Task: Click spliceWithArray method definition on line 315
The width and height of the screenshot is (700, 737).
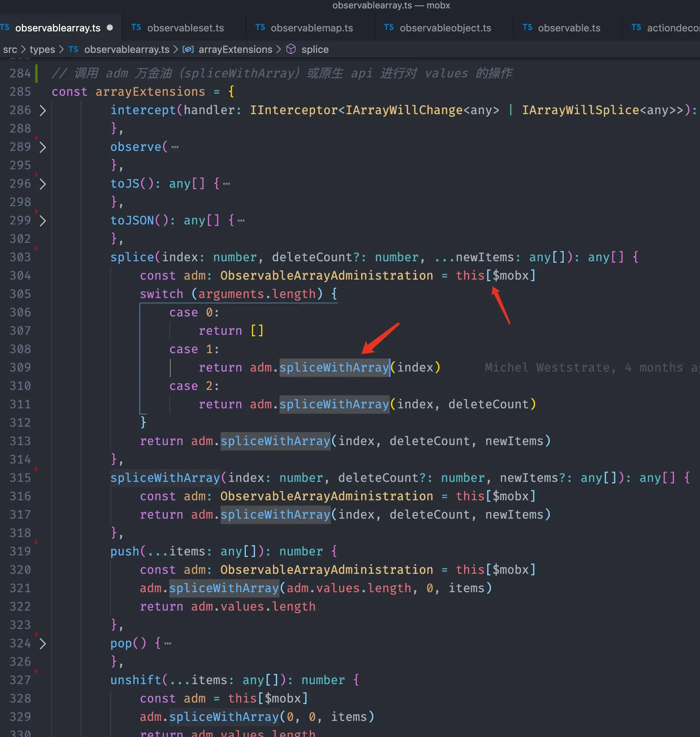Action: click(x=165, y=478)
